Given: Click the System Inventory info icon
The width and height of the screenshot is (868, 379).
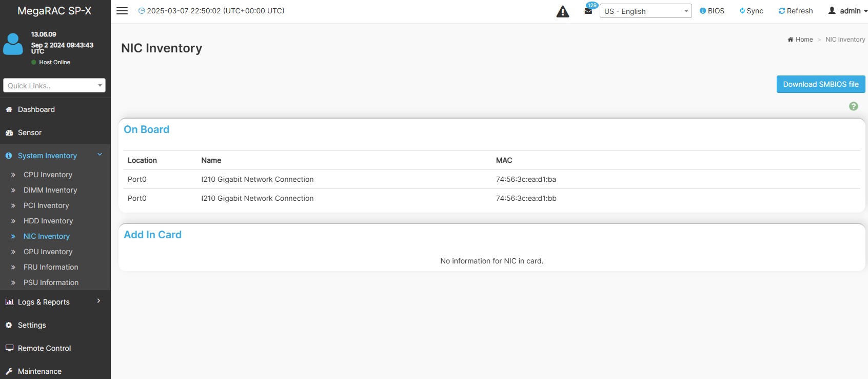Looking at the screenshot, I should [9, 156].
